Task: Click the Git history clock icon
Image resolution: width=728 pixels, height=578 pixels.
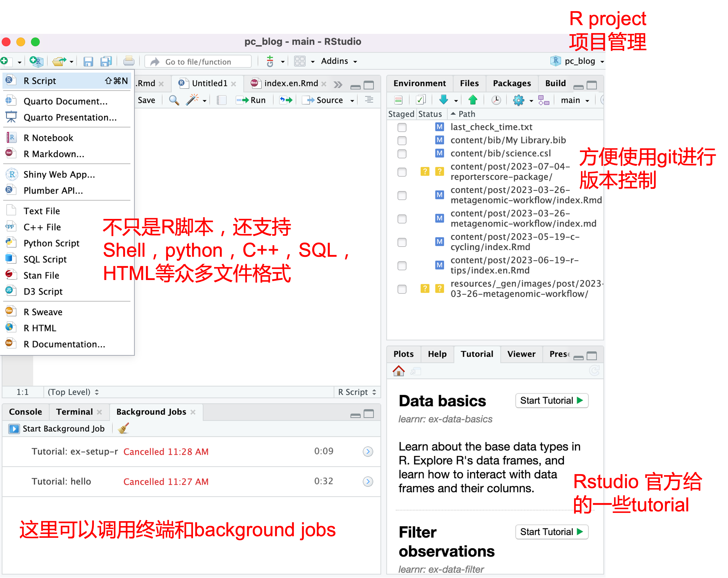Action: 496,100
